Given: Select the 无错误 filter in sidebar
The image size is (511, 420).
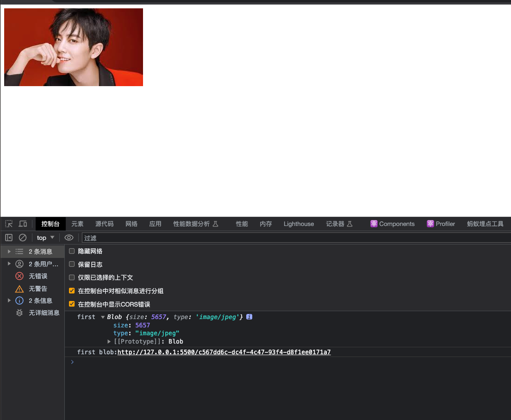Looking at the screenshot, I should [x=38, y=276].
